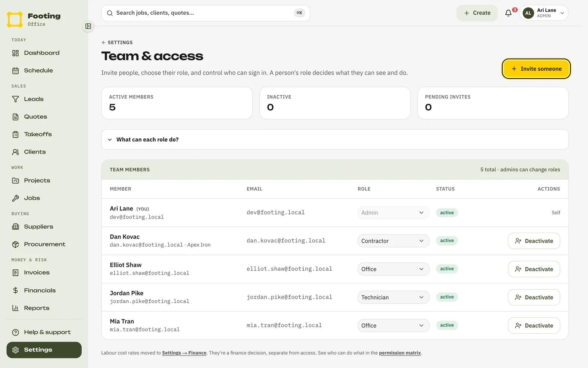Click the Financials dollar icon

point(15,290)
